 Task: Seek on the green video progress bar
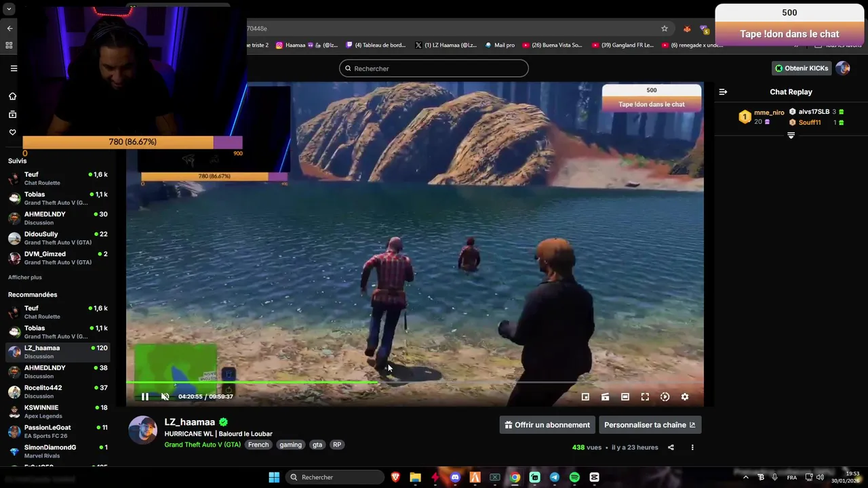pyautogui.click(x=415, y=382)
